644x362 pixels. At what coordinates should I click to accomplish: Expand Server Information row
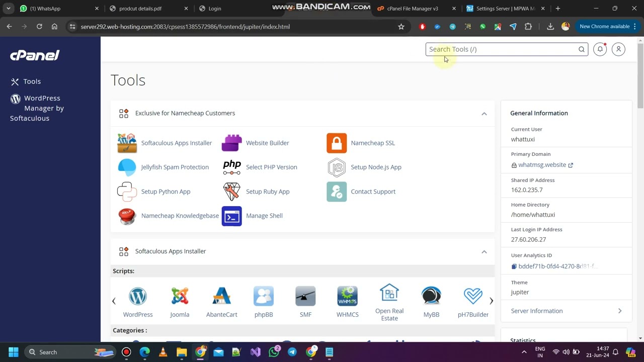[567, 311]
